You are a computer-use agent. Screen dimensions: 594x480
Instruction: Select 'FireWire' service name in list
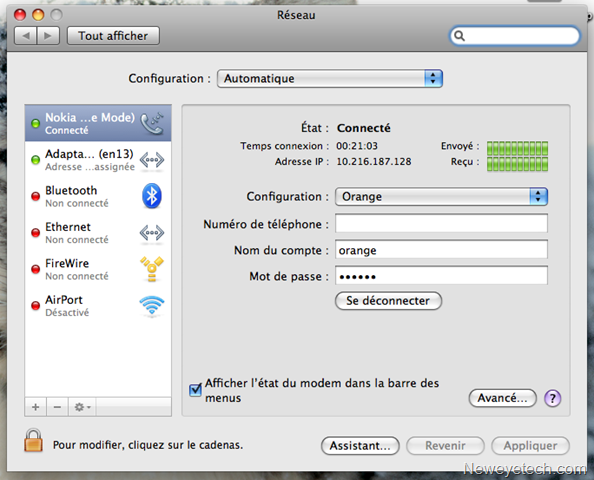coord(67,263)
